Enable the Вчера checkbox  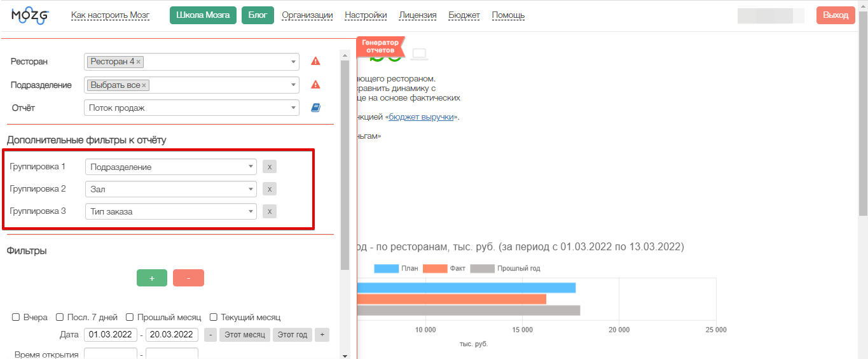pyautogui.click(x=17, y=317)
